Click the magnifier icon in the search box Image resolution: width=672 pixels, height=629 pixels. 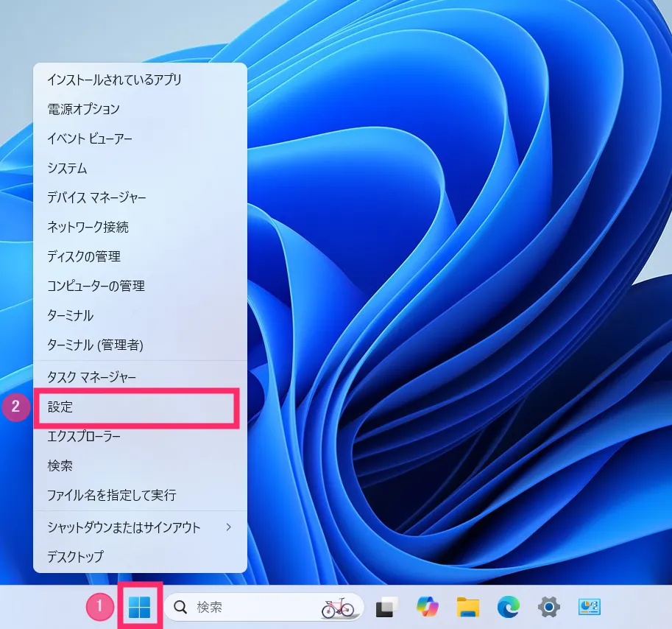tap(180, 607)
